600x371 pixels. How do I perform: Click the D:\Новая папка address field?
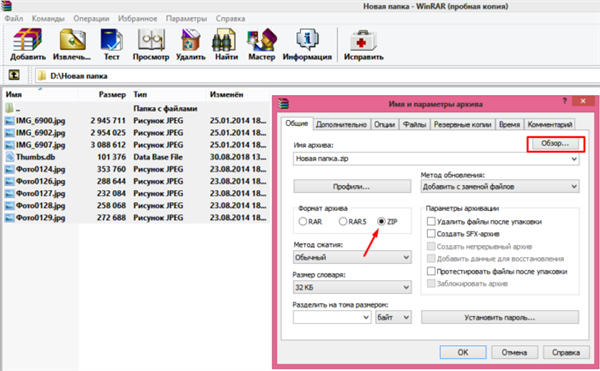pyautogui.click(x=318, y=75)
